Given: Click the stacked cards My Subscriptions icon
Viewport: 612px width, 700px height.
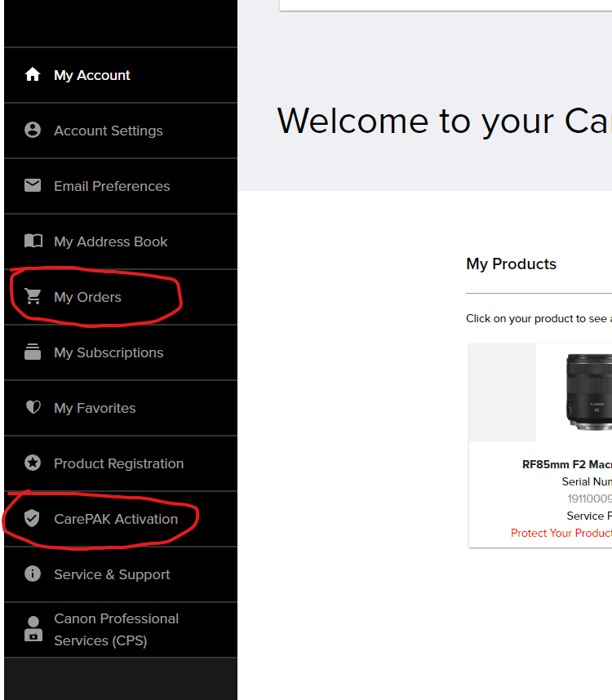Looking at the screenshot, I should pyautogui.click(x=33, y=352).
